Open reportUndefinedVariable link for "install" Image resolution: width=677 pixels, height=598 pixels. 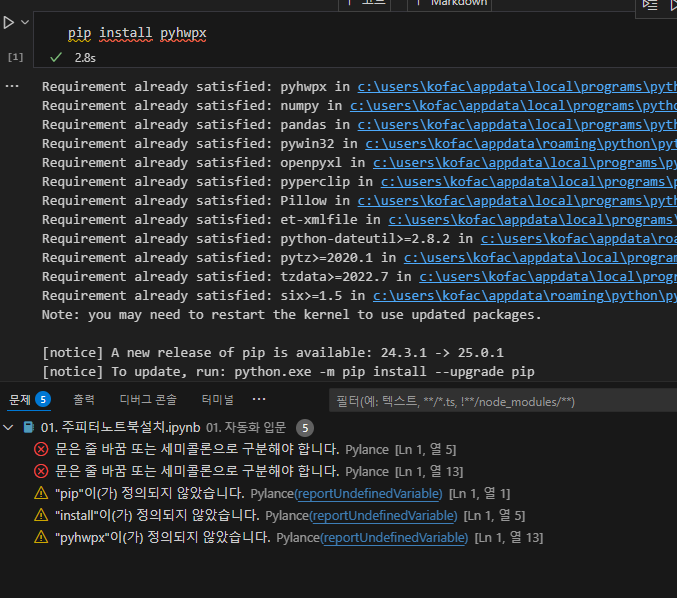(383, 516)
